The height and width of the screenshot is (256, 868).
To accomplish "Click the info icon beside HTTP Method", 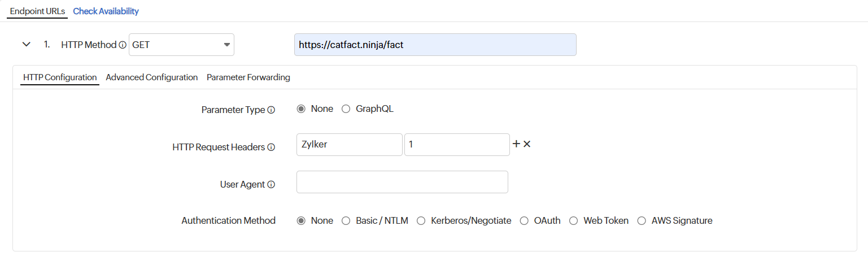I will (x=123, y=45).
